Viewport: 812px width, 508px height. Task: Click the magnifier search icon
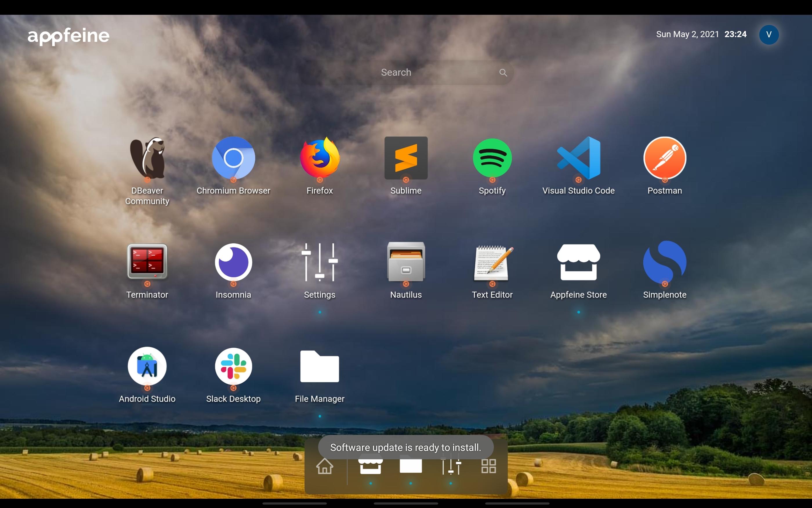tap(503, 72)
